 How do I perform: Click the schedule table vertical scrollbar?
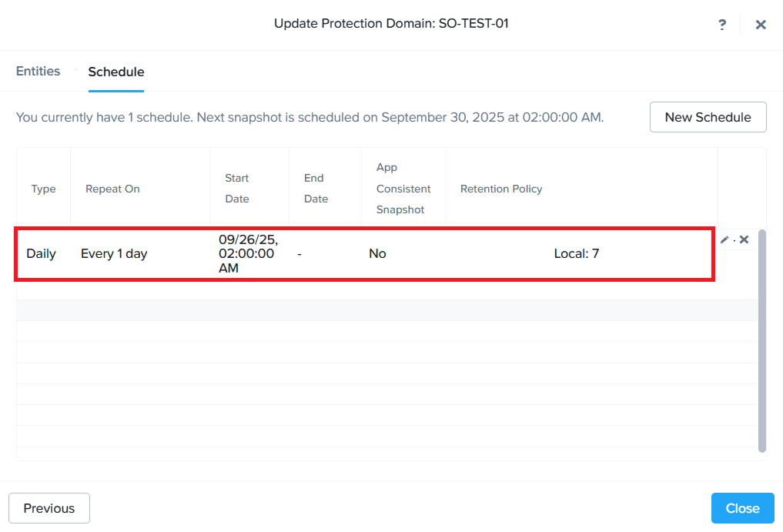pos(762,340)
